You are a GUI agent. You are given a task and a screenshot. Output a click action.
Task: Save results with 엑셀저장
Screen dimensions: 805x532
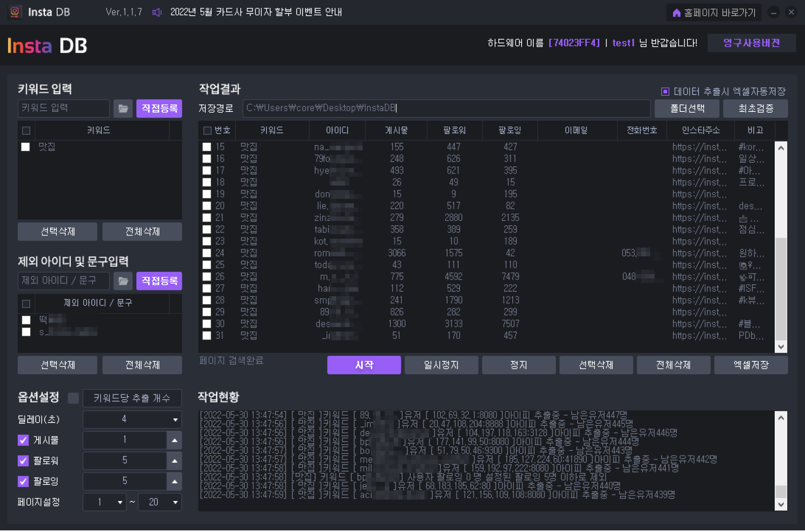click(x=751, y=365)
